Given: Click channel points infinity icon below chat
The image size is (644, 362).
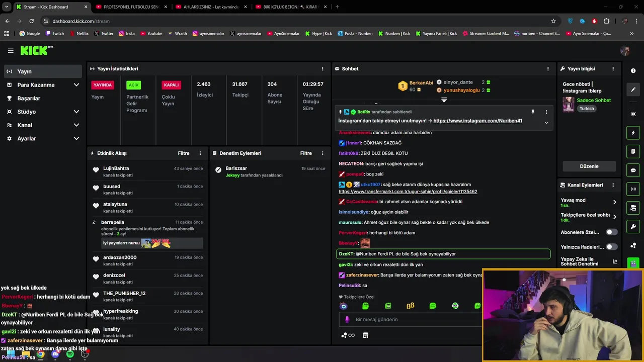Looking at the screenshot, I should point(348,335).
